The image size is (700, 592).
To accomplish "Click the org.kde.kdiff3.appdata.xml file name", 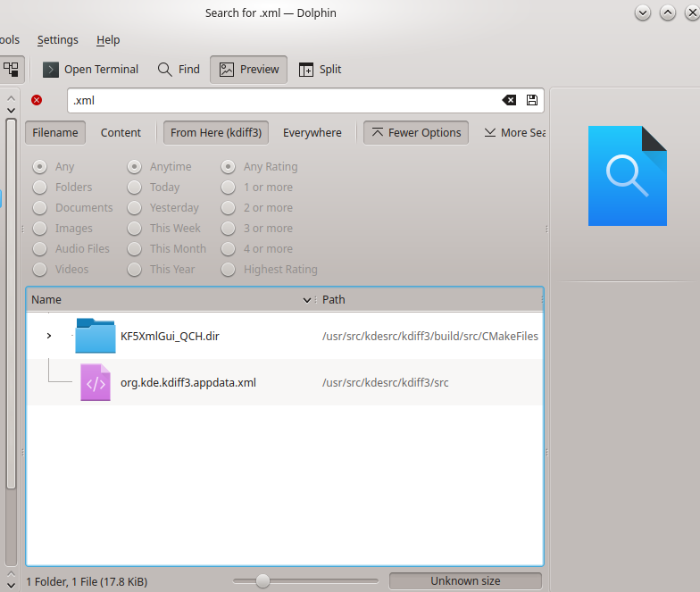I will coord(187,382).
